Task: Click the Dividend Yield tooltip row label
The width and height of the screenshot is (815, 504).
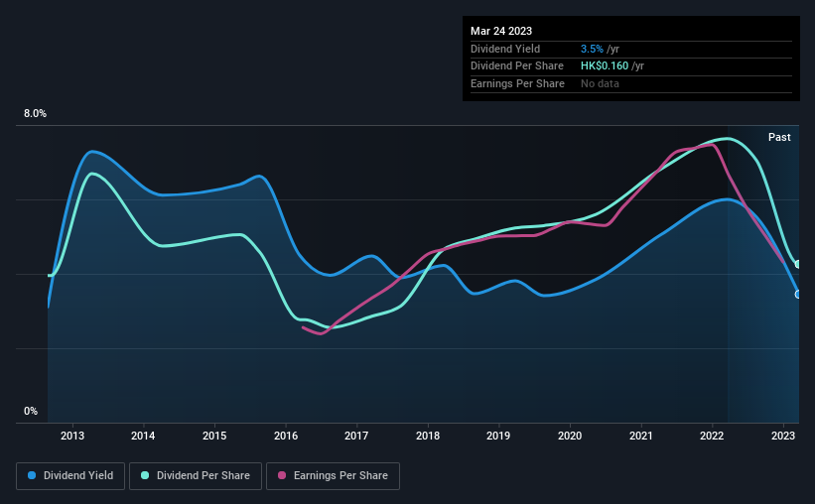Action: coord(505,49)
